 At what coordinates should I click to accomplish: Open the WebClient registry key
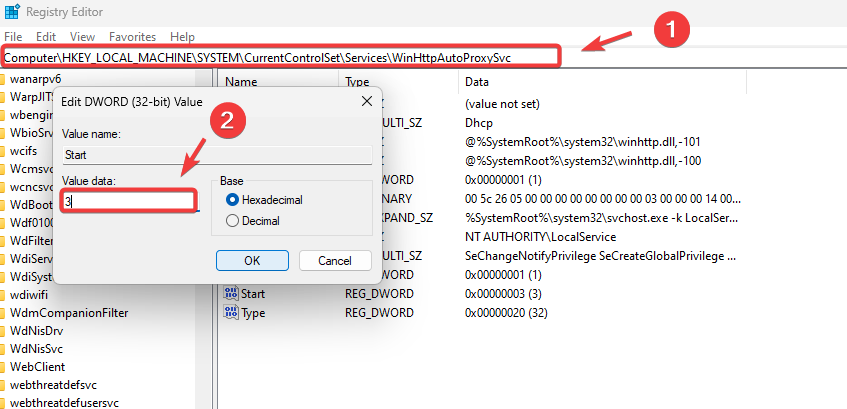pos(37,367)
